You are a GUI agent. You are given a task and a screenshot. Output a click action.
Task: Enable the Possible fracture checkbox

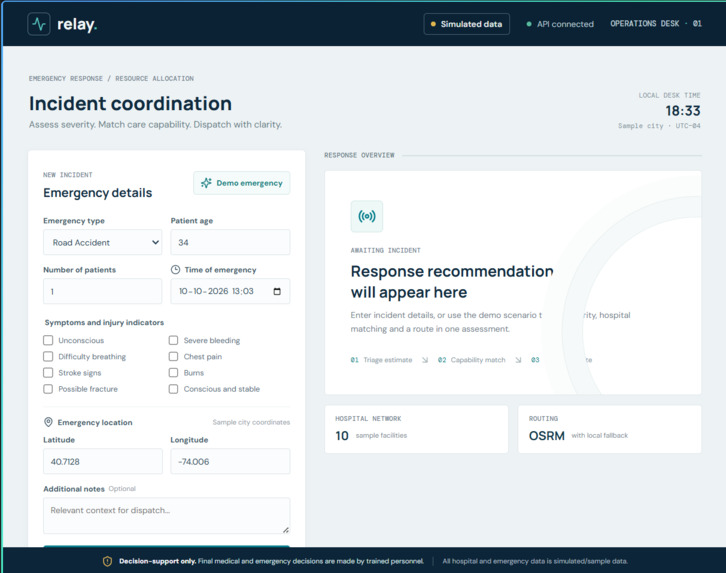tap(48, 389)
